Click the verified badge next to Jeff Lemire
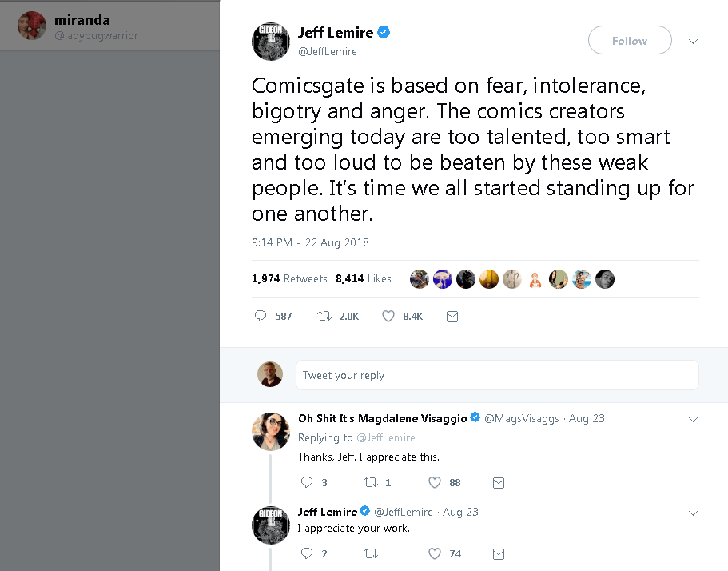Image resolution: width=728 pixels, height=571 pixels. pos(384,32)
